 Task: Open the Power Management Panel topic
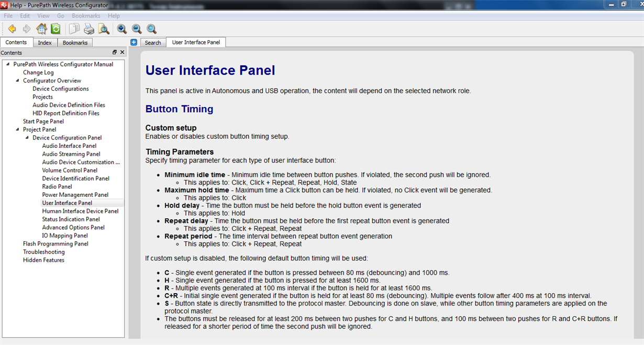click(x=75, y=195)
